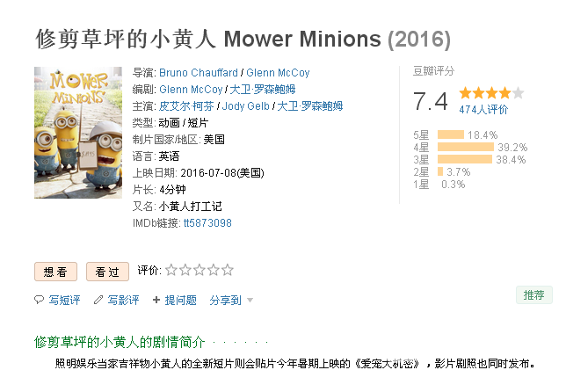Open writer Glenn McCoy link in 编剧 row

pos(191,89)
